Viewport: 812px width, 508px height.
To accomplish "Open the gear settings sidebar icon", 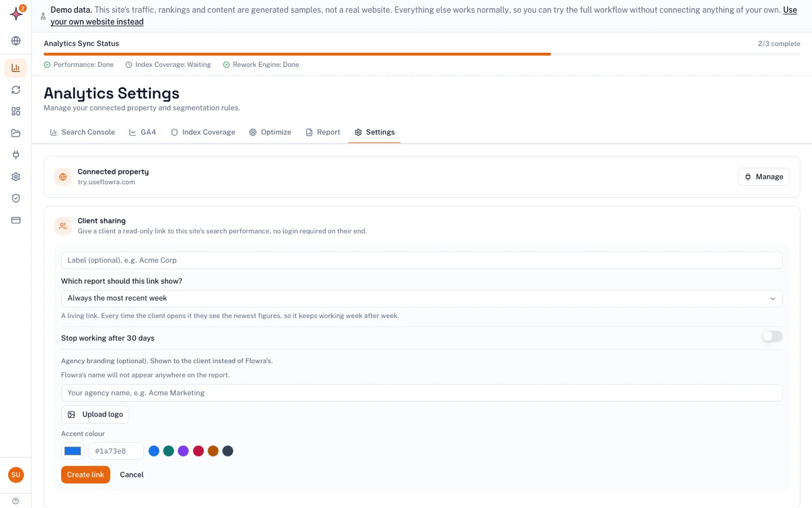I will click(16, 177).
